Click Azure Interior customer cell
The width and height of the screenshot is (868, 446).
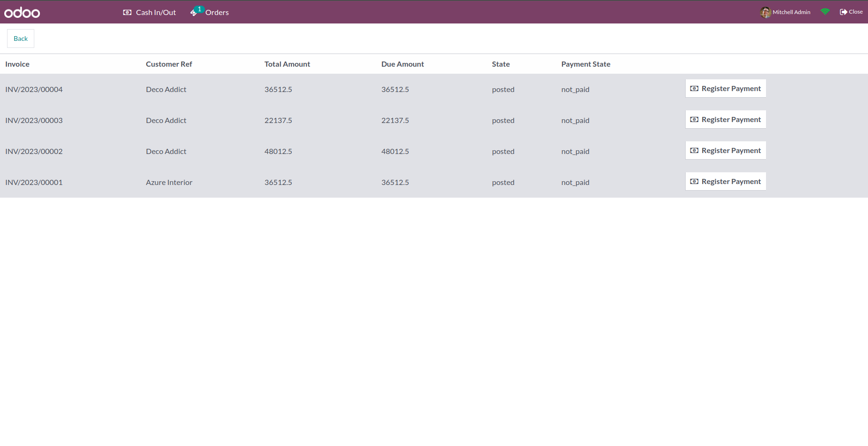[169, 182]
